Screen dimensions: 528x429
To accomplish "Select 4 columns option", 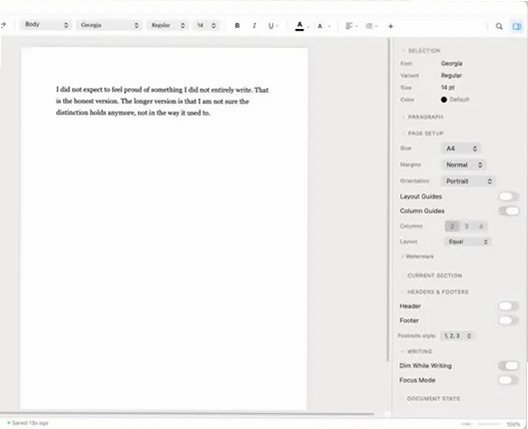I will (x=481, y=226).
